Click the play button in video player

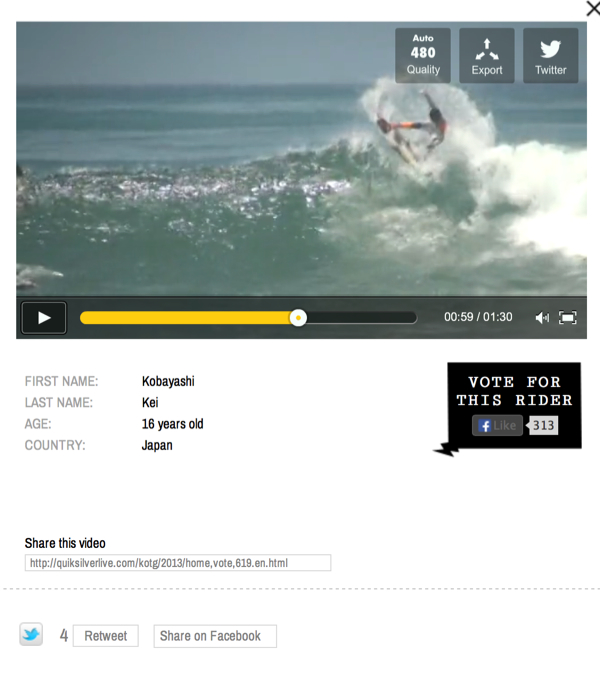point(44,318)
